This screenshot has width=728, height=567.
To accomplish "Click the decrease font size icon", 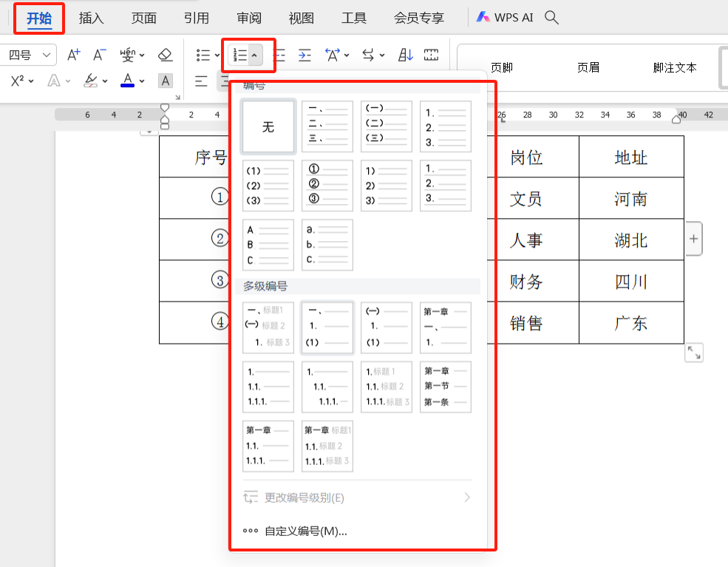I will pyautogui.click(x=99, y=55).
